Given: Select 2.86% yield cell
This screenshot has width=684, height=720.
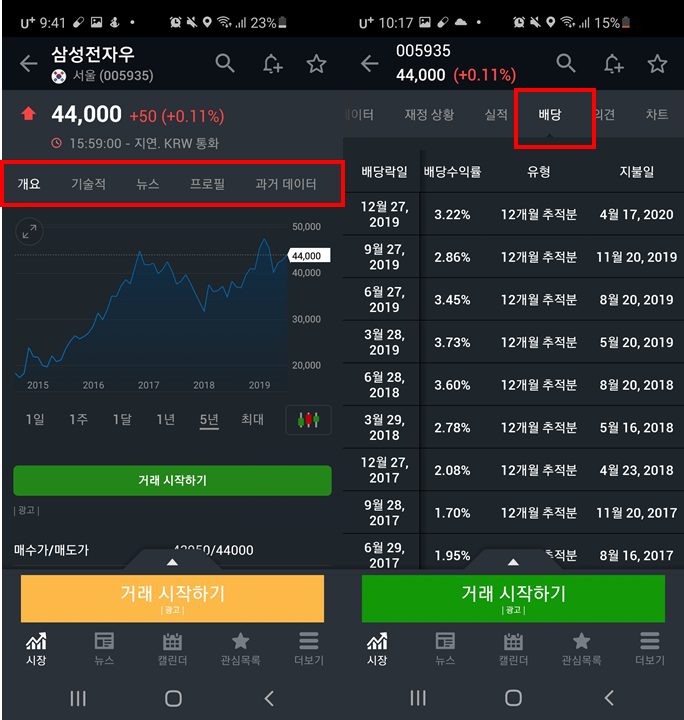Looking at the screenshot, I should pos(452,257).
